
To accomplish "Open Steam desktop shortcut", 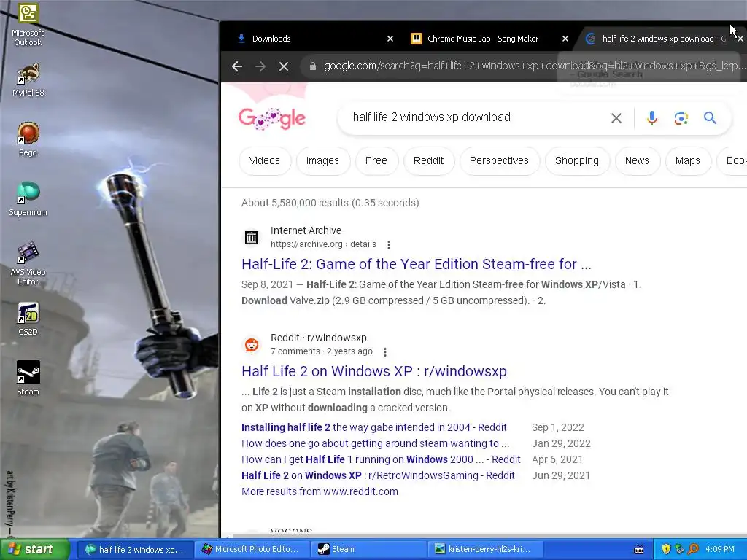I will pos(28,378).
